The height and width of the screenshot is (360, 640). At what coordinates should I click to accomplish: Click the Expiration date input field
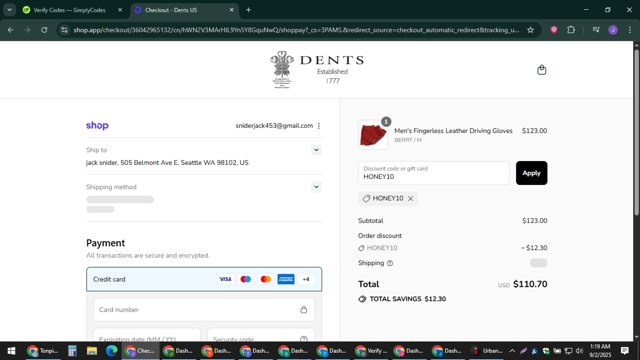pos(147,335)
